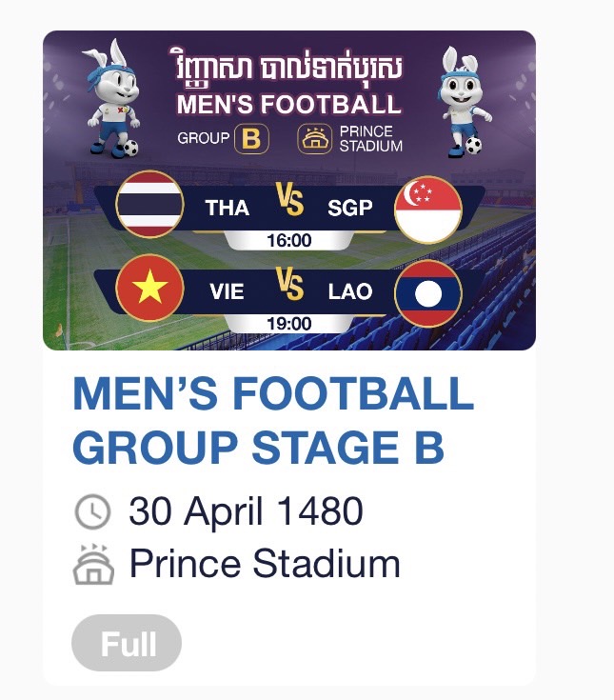Click the VS emblem between VIE and LAO

289,283
